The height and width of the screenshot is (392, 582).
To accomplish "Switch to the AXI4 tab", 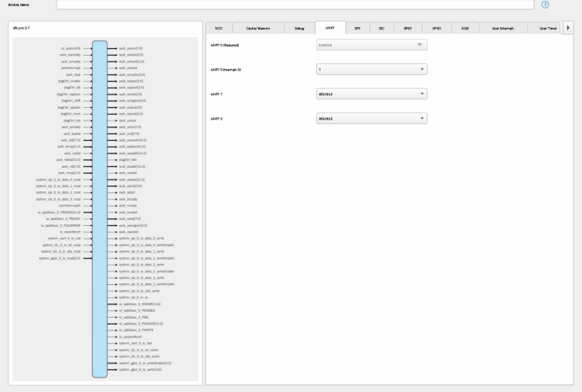I will 464,28.
